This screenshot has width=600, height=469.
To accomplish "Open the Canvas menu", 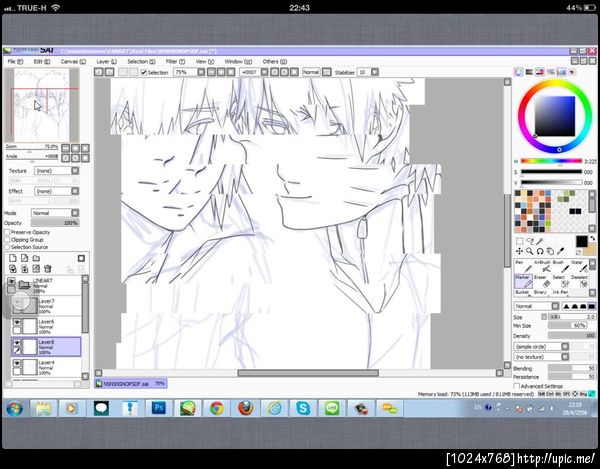I will [73, 62].
